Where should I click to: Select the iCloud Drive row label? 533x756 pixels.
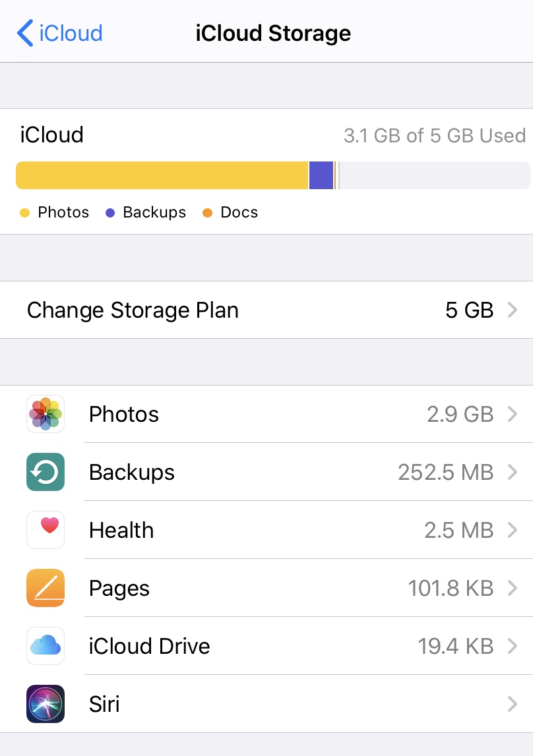149,646
